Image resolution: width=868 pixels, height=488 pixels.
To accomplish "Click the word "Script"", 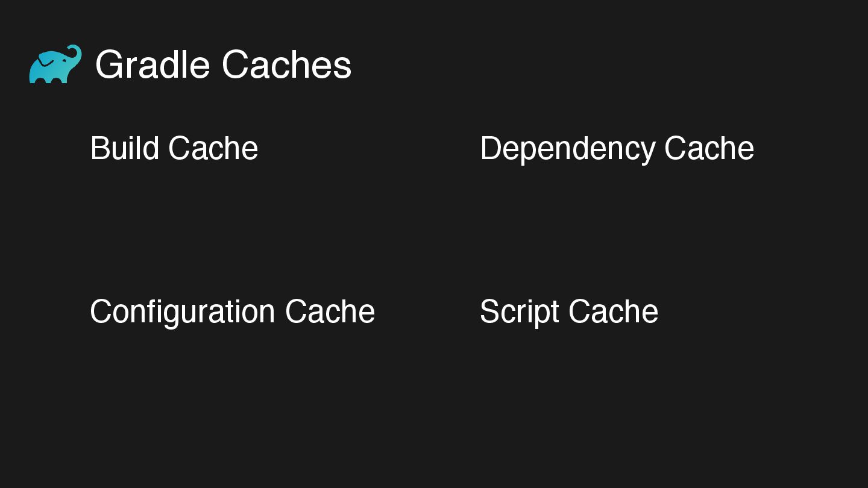I will (520, 313).
